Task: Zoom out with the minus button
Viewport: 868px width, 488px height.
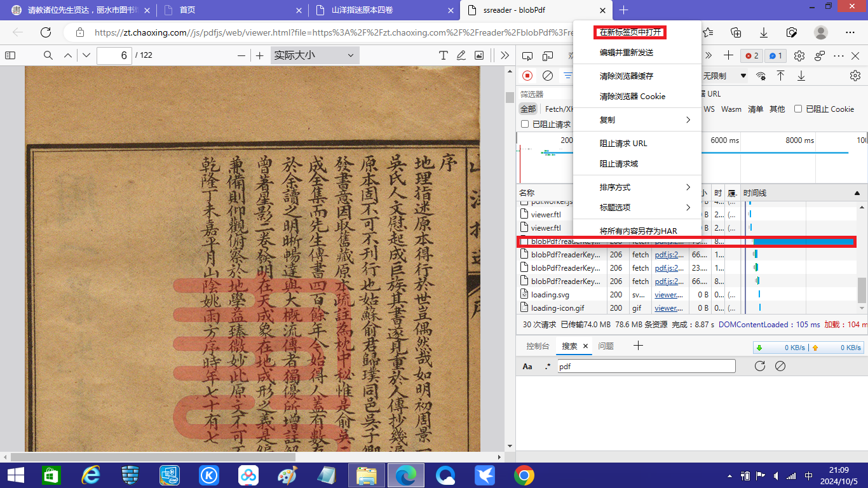Action: (241, 55)
